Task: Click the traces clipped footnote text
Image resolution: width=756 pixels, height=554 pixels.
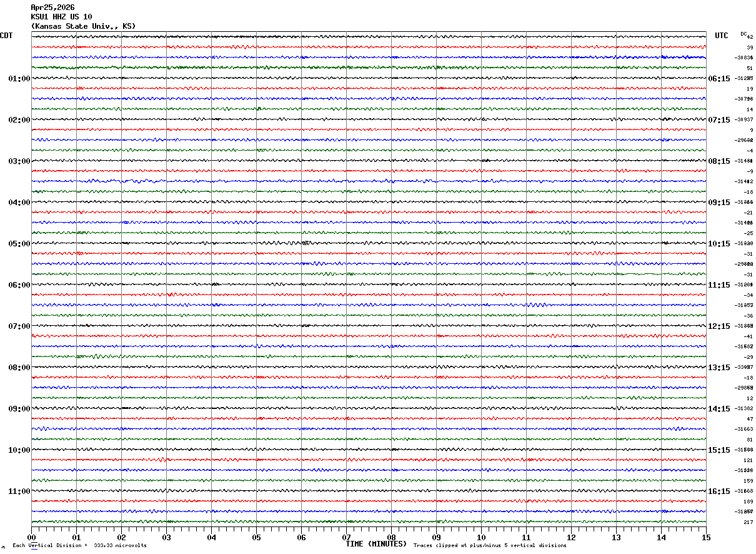Action: (490, 546)
